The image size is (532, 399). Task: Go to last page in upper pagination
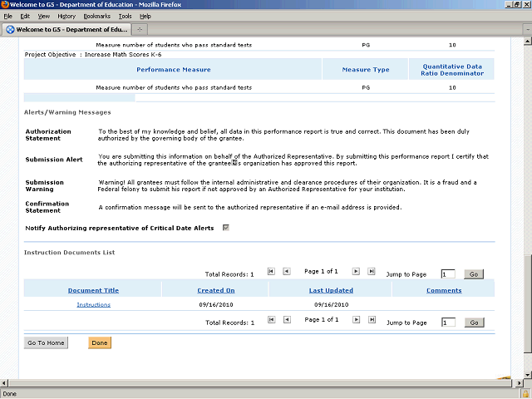[x=372, y=272]
